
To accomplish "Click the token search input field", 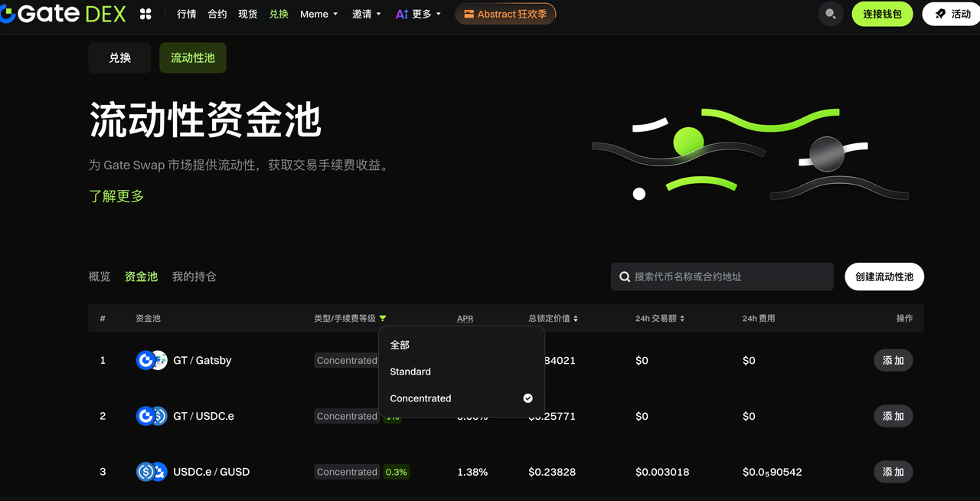I will (722, 277).
